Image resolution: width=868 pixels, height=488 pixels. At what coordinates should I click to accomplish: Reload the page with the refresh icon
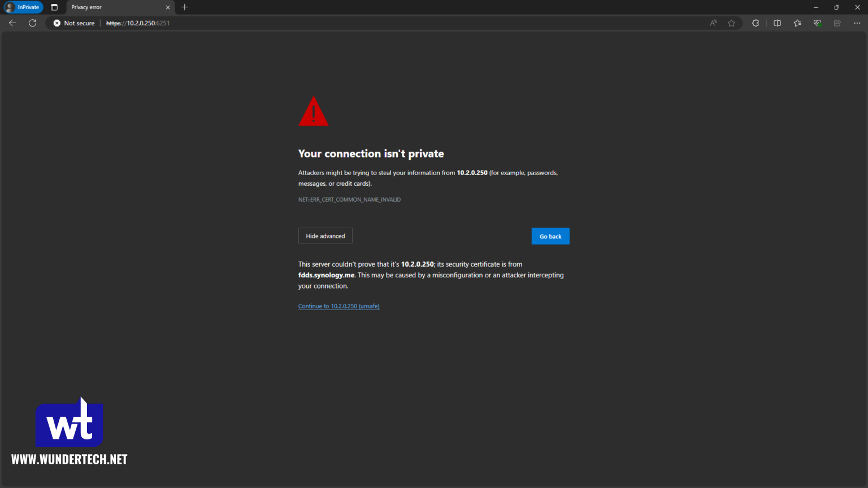click(32, 23)
